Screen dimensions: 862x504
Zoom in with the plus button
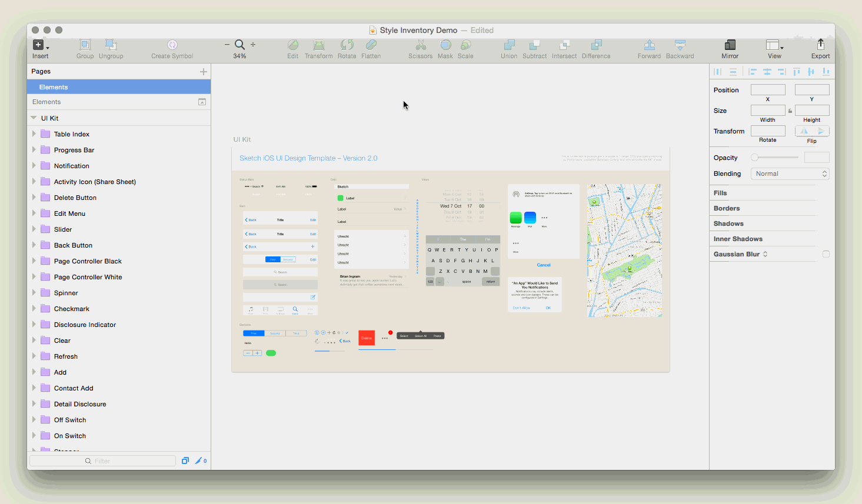[x=253, y=45]
